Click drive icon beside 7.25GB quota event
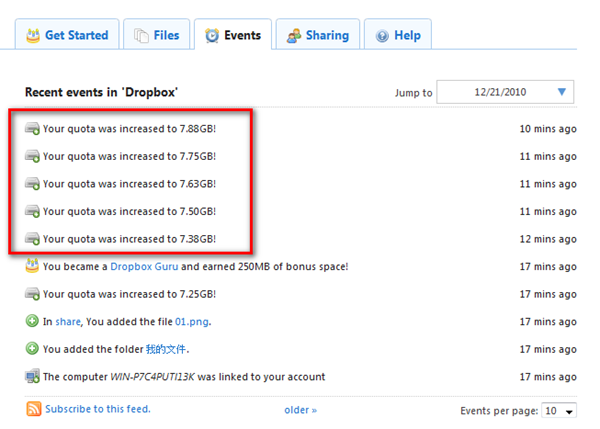This screenshot has height=429, width=600. (x=32, y=294)
